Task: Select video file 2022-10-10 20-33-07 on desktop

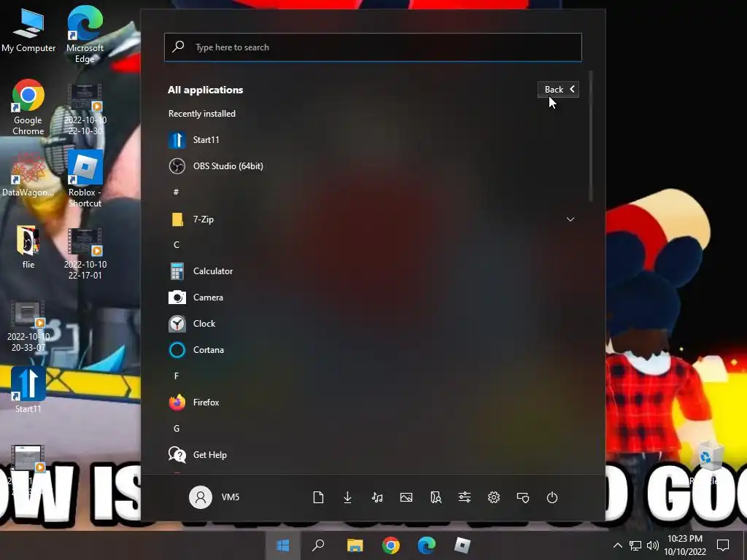Action: point(28,326)
